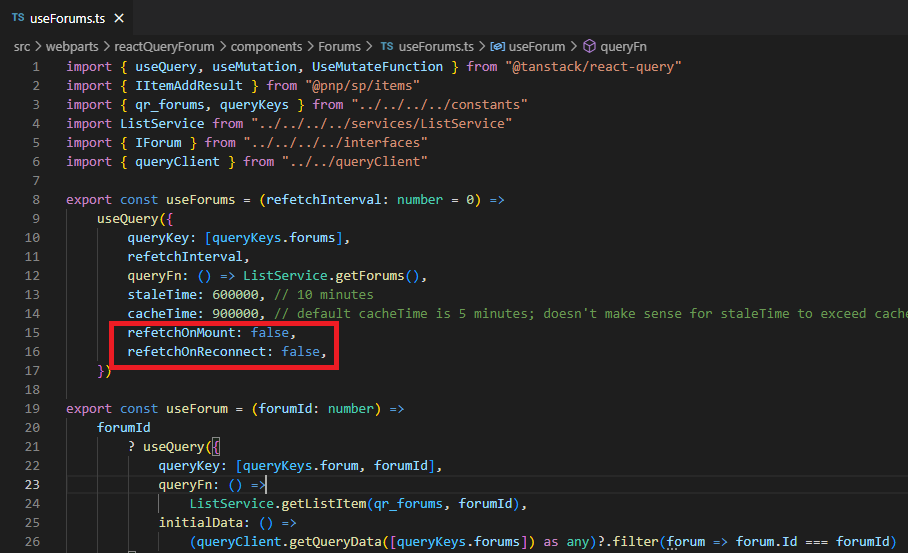Screen dimensions: 908x553
Task: Click the useForum symbol icon in breadcrumbs
Action: (496, 46)
